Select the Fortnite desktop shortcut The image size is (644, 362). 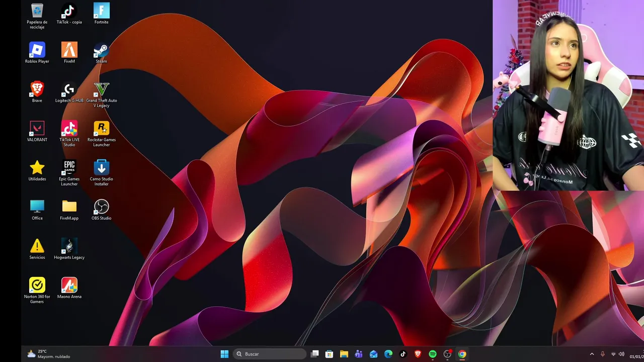(101, 14)
